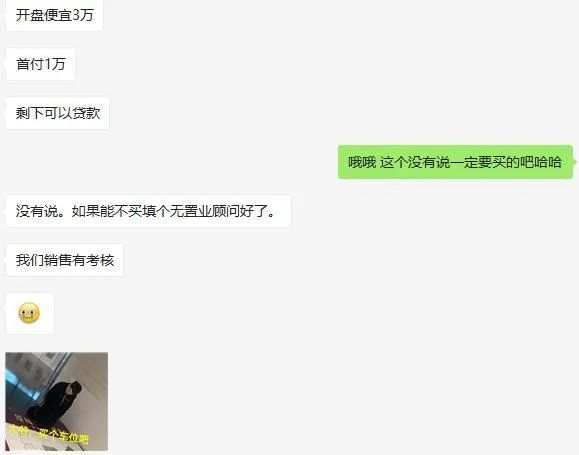Viewport: 579px width, 455px height.
Task: Click the blue window area in the meme
Action: point(22,384)
